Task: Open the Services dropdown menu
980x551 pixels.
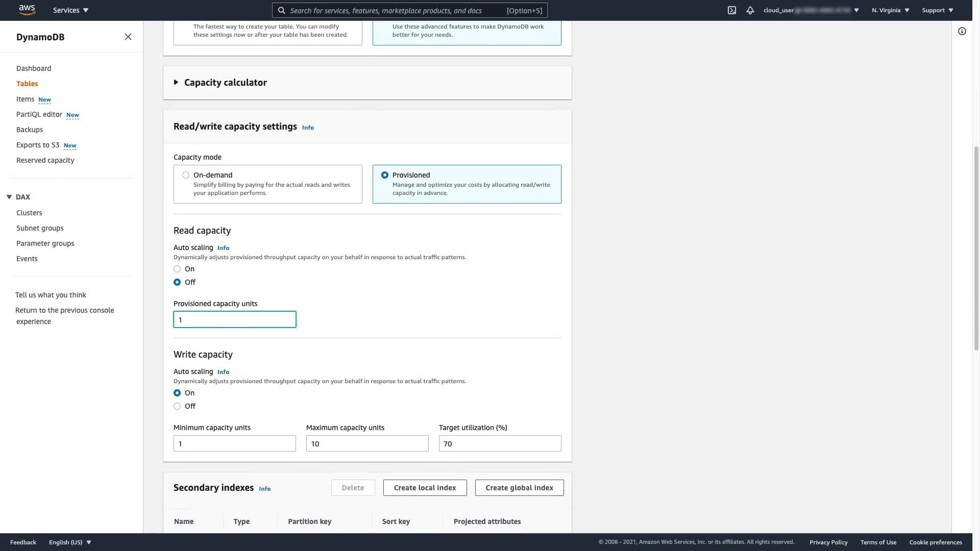Action: click(x=70, y=10)
